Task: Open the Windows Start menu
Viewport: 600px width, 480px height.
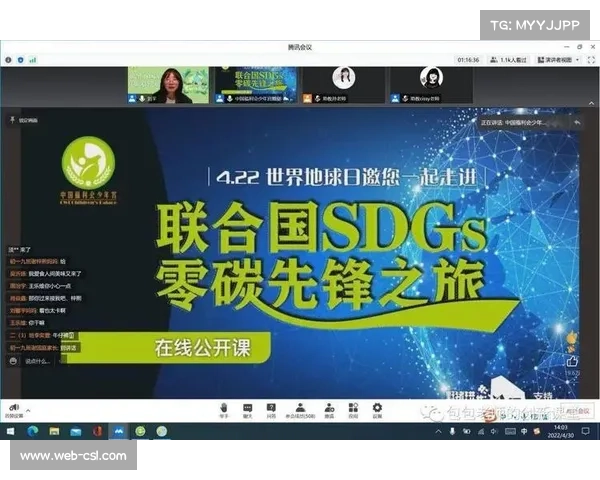Action: point(10,431)
